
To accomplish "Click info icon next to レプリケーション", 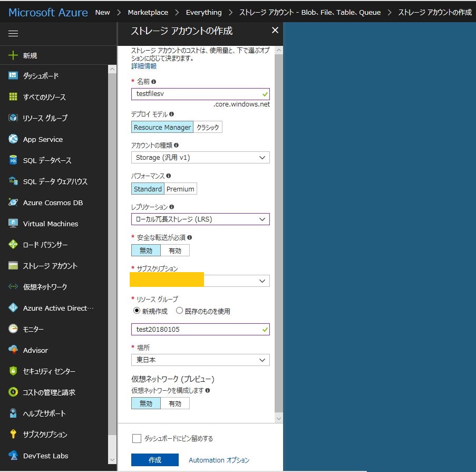I will pyautogui.click(x=171, y=207).
